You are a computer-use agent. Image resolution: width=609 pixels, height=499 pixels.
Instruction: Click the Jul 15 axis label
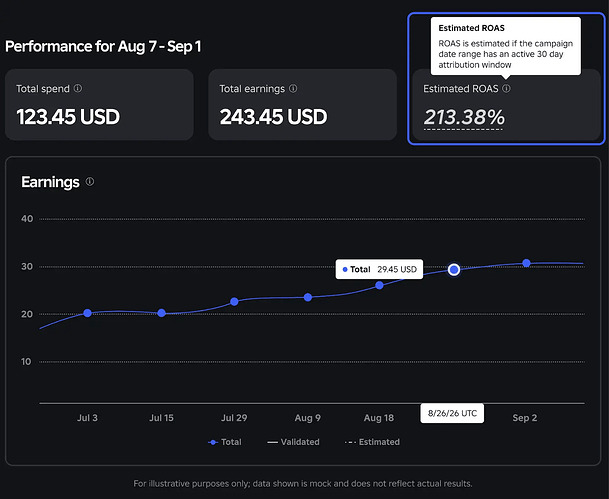pos(162,418)
